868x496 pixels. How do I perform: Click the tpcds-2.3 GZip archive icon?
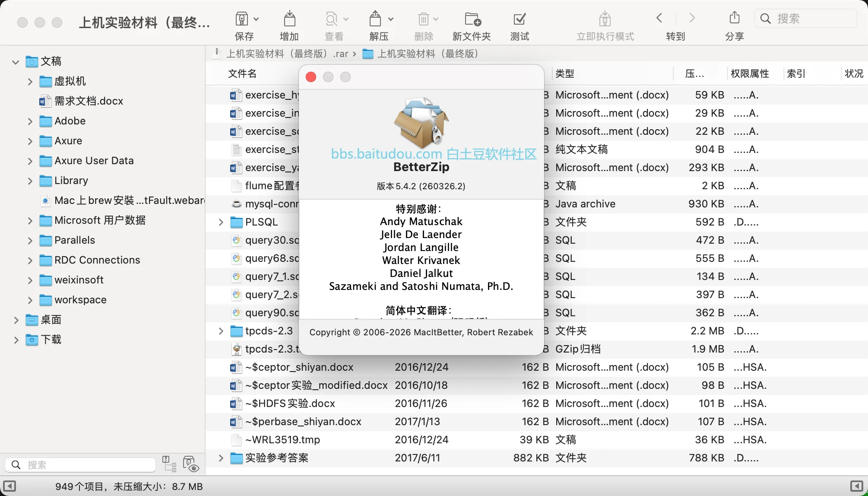[236, 349]
